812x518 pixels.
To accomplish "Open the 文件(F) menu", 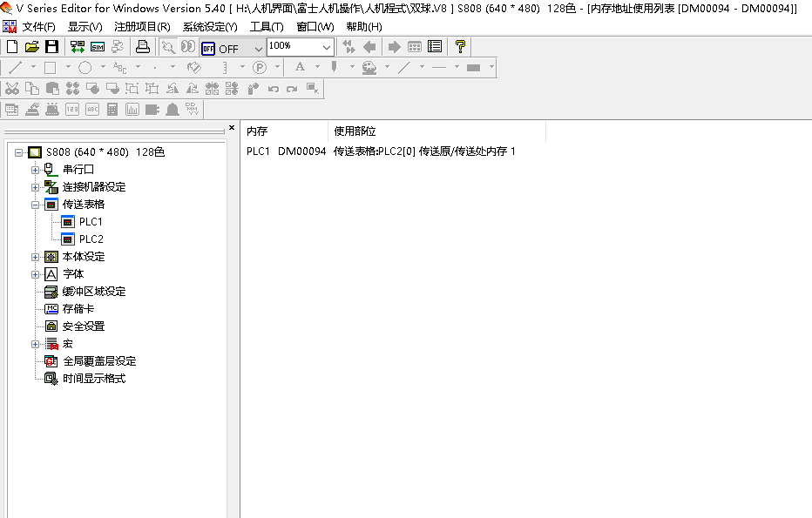I will (38, 26).
